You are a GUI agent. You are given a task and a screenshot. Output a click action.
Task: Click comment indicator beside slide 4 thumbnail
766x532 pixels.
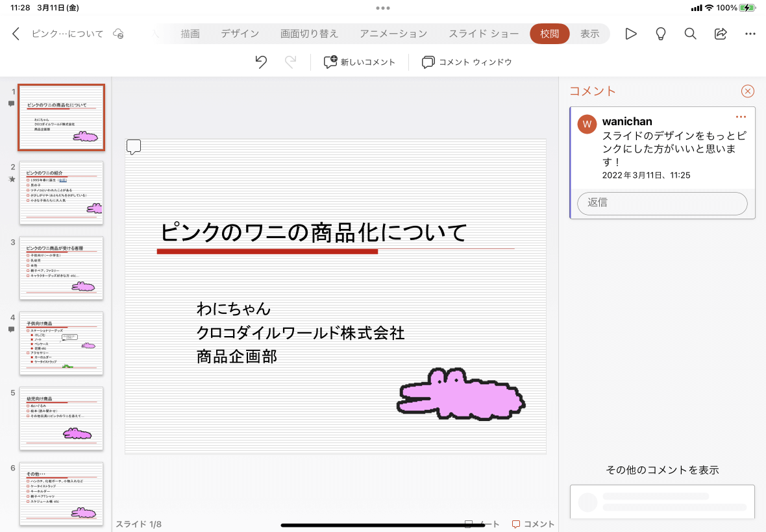coord(11,330)
